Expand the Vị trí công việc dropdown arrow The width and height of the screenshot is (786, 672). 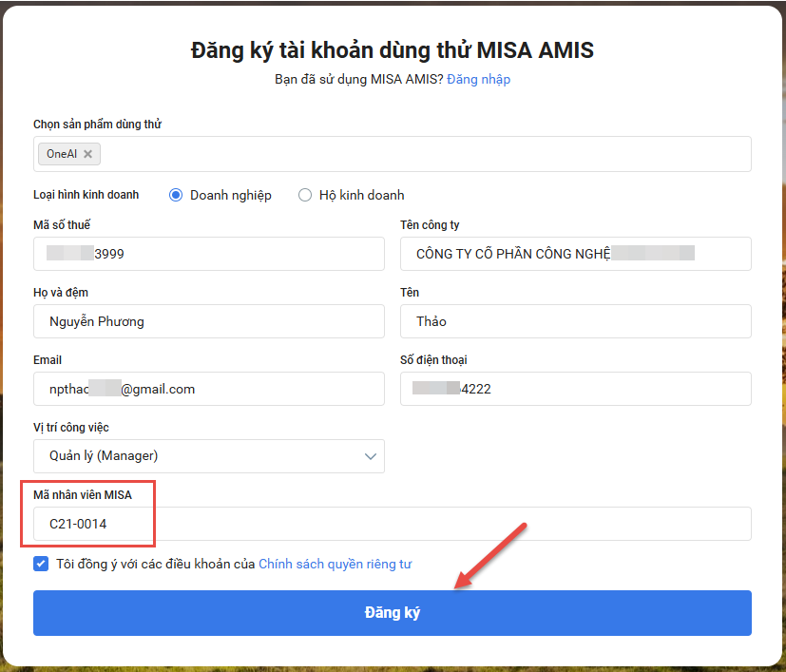(371, 456)
